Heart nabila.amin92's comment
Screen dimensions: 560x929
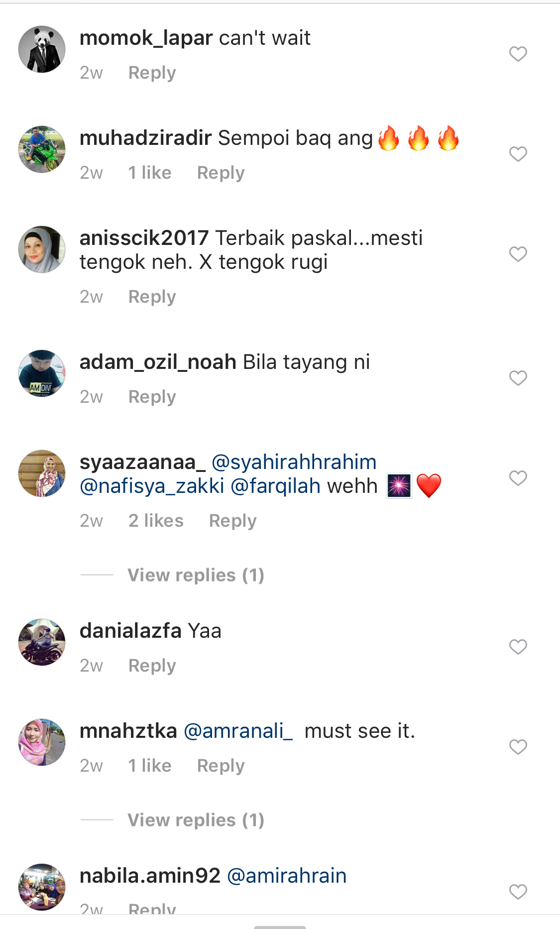click(x=518, y=892)
